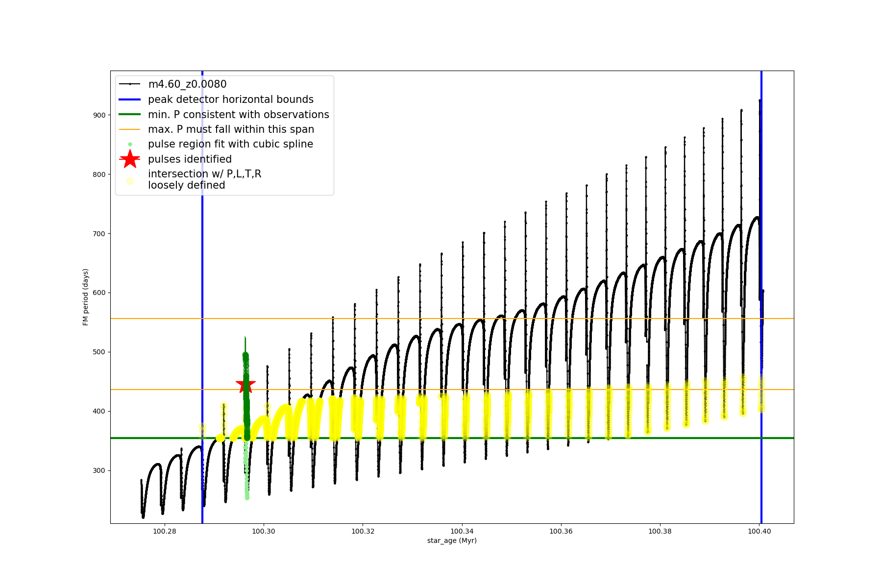Click the 900 y-axis tick label
This screenshot has width=882, height=588.
(99, 115)
